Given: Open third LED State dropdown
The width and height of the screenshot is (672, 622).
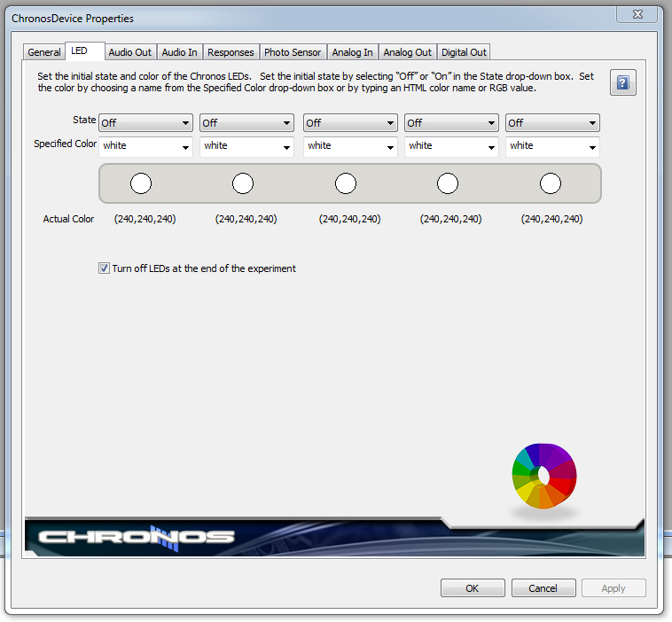Looking at the screenshot, I should (x=350, y=123).
